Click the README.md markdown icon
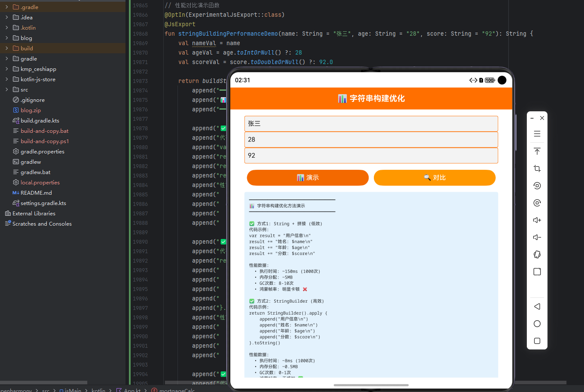 (16, 193)
